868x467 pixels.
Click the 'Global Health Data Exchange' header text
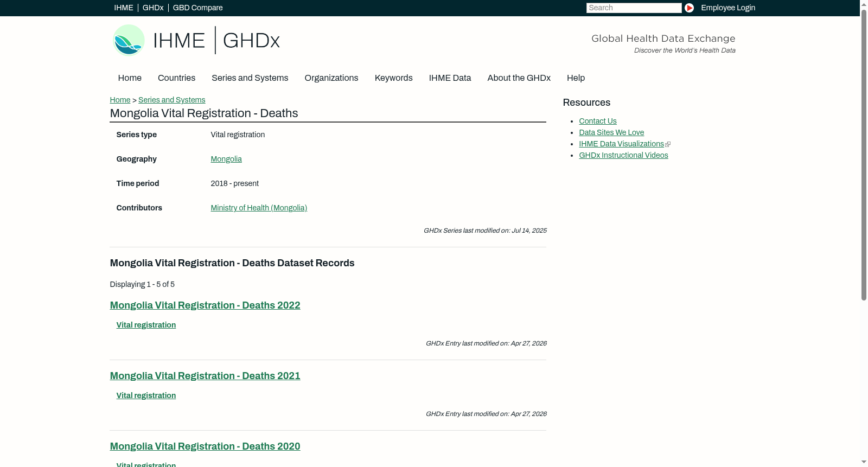coord(663,39)
